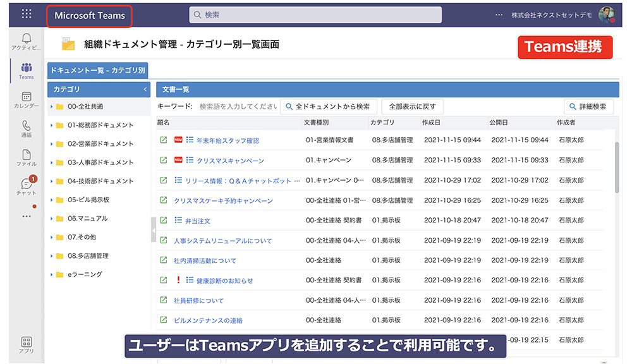Expand the 00-全社共通 folder
The height and width of the screenshot is (364, 632).
click(x=52, y=107)
